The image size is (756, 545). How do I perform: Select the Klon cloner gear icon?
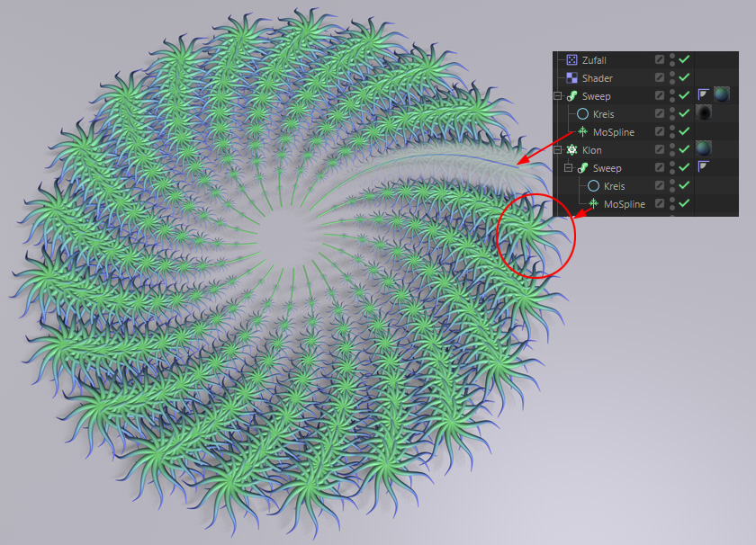coord(571,150)
